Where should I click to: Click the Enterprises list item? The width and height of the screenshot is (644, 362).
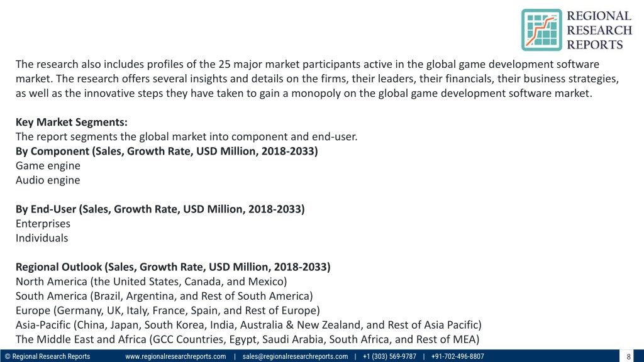(x=43, y=224)
